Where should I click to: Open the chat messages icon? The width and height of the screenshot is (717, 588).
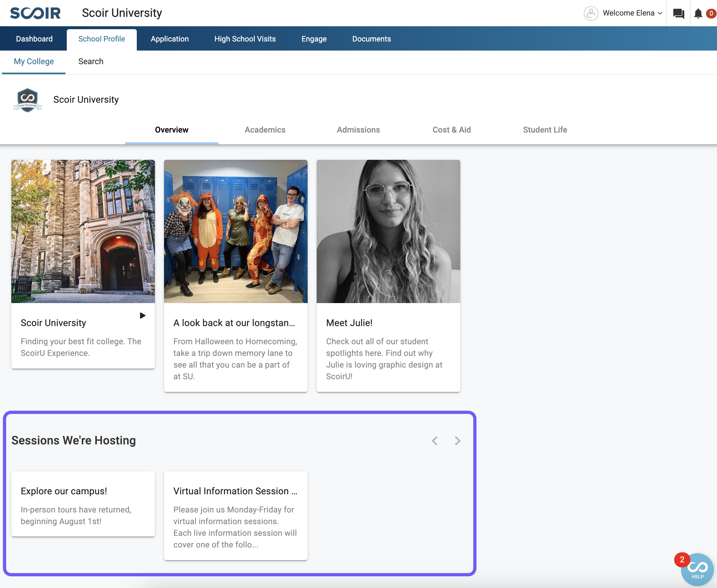[x=678, y=14]
